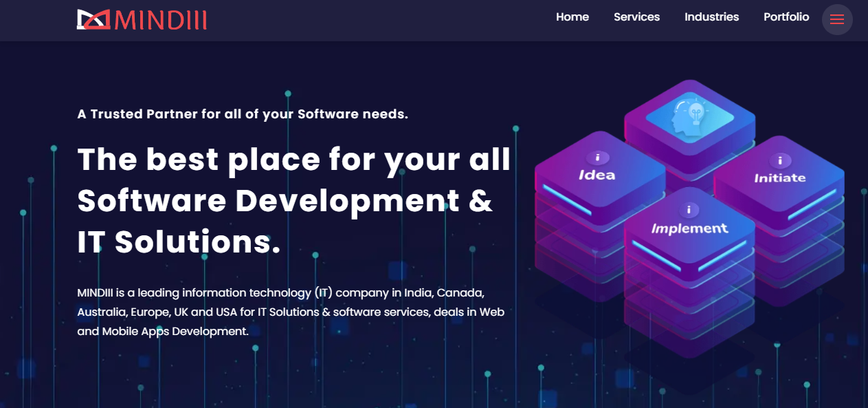Select the Initiate block label
The height and width of the screenshot is (408, 868).
click(780, 178)
